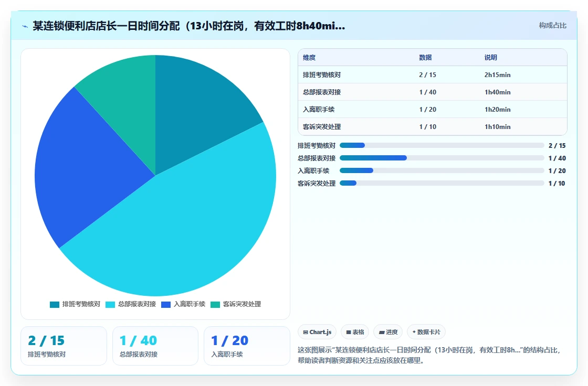
Task: Click the Chart.js tag chip
Action: coord(317,332)
